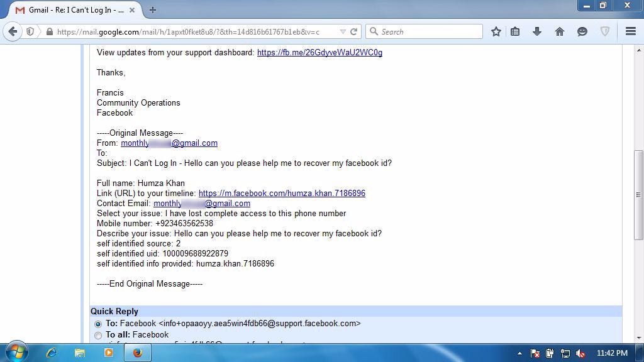
Task: Bookmark this page with the star
Action: pos(496,31)
